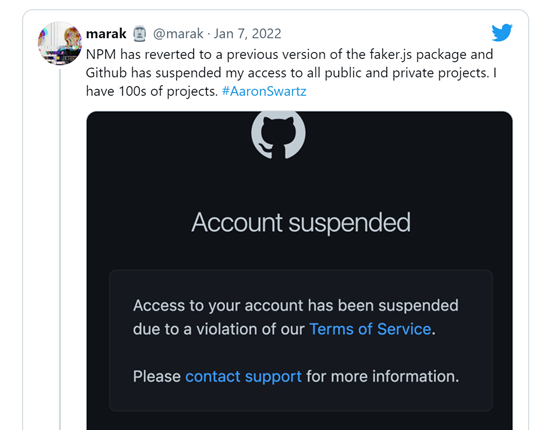
Task: Visit the @marak handle link
Action: 178,34
